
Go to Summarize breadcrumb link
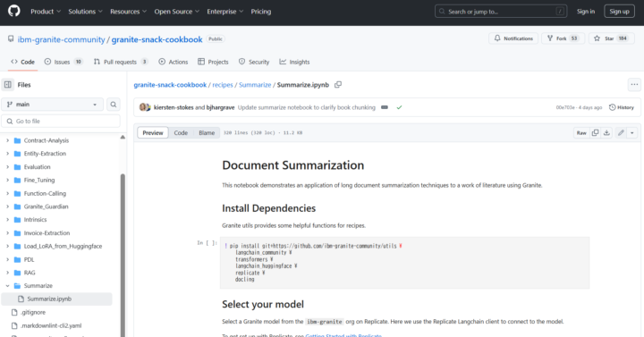255,85
